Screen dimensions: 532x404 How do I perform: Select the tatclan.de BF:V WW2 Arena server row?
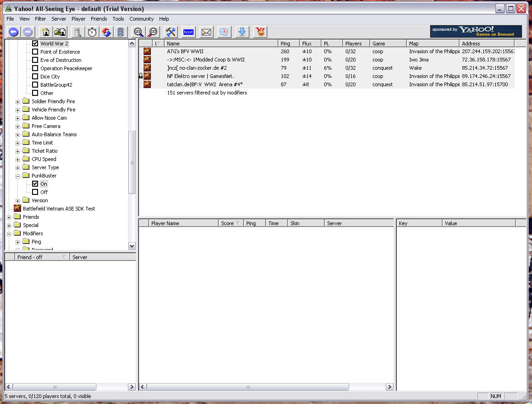click(205, 84)
